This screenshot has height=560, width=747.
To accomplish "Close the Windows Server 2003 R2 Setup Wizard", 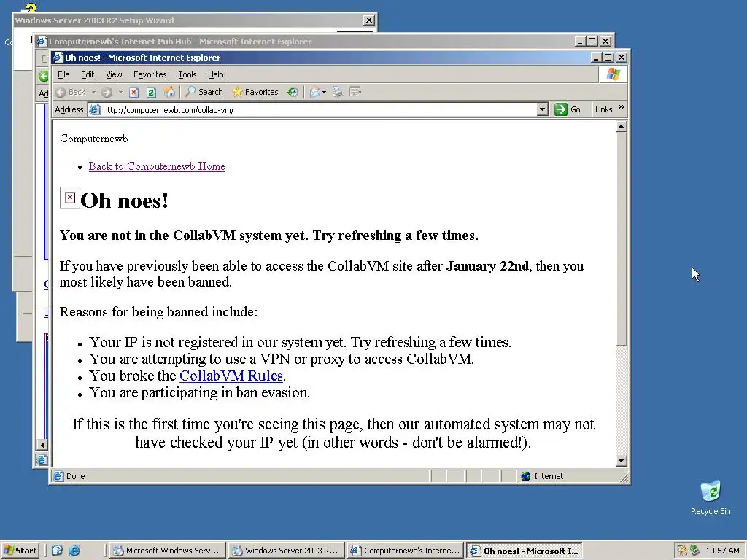I will click(x=368, y=20).
